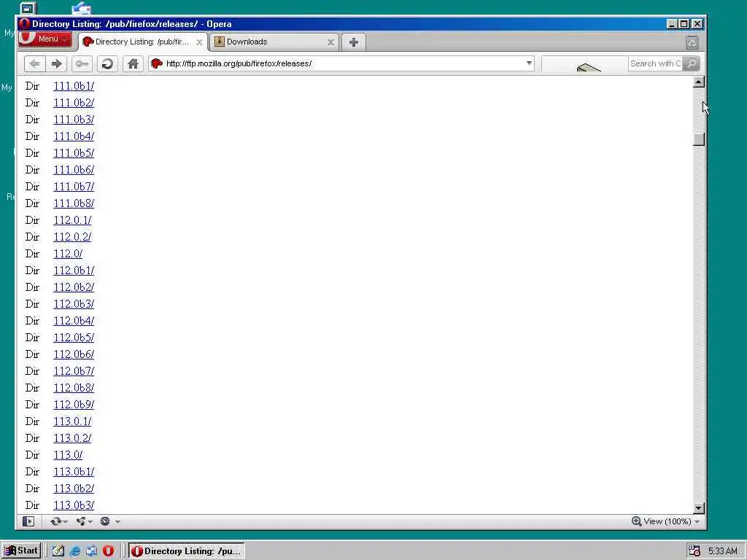Launch Outlook Express from quick launch

[91, 551]
